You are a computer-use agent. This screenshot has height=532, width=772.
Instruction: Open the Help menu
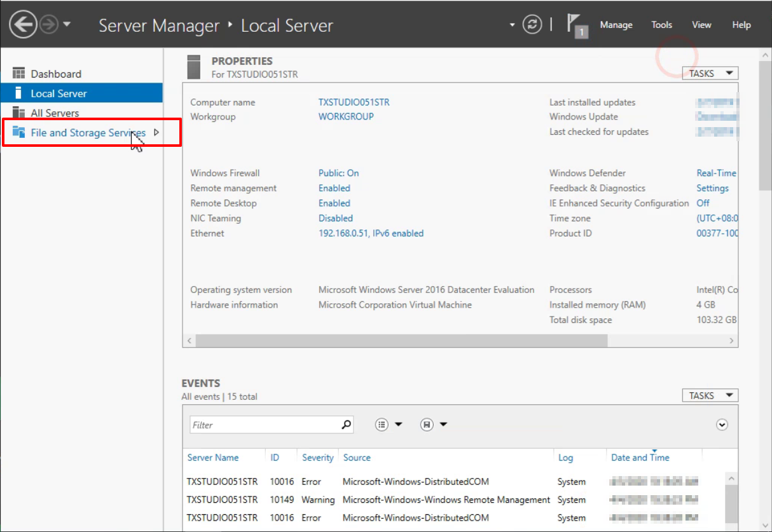coord(741,25)
